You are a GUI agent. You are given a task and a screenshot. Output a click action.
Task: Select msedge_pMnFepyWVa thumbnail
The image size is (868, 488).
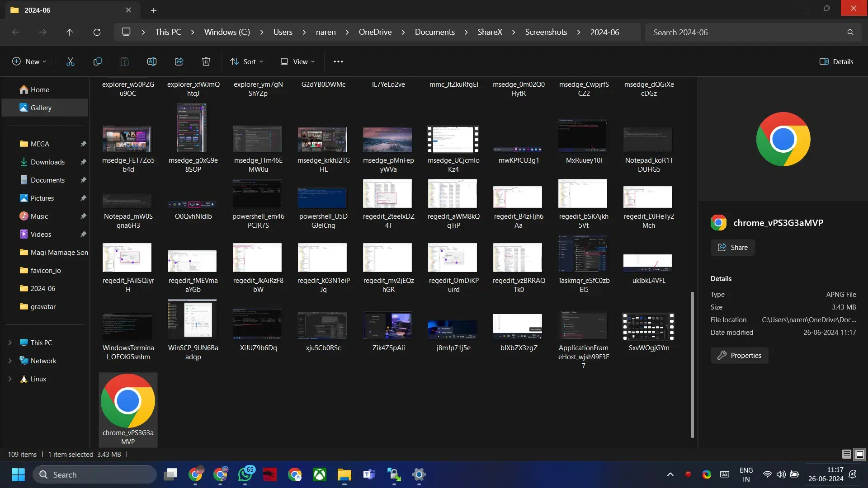pos(387,139)
